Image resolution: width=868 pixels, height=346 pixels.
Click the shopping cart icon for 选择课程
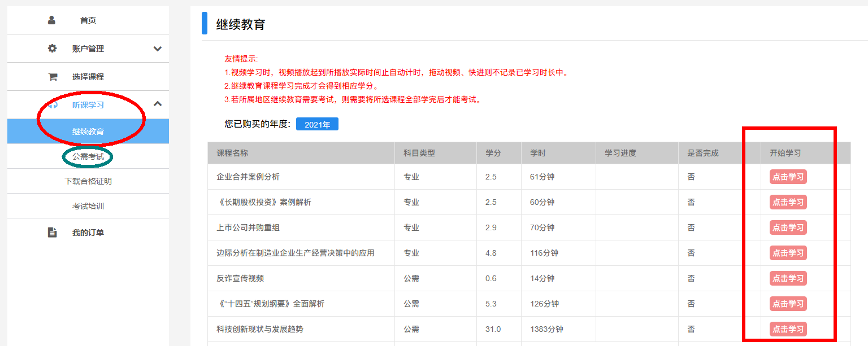pos(52,77)
